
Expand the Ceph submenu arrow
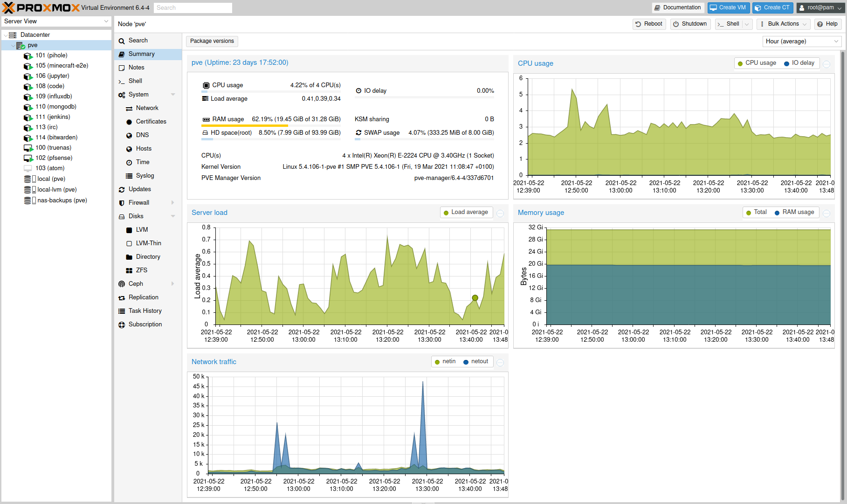173,284
